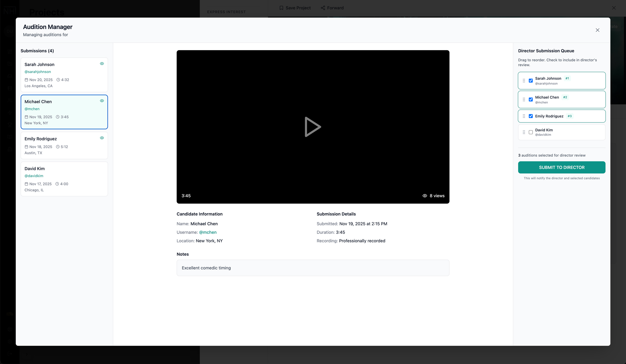Viewport: 626px width, 364px height.
Task: Click the Save Project bookmark icon
Action: pos(281,8)
